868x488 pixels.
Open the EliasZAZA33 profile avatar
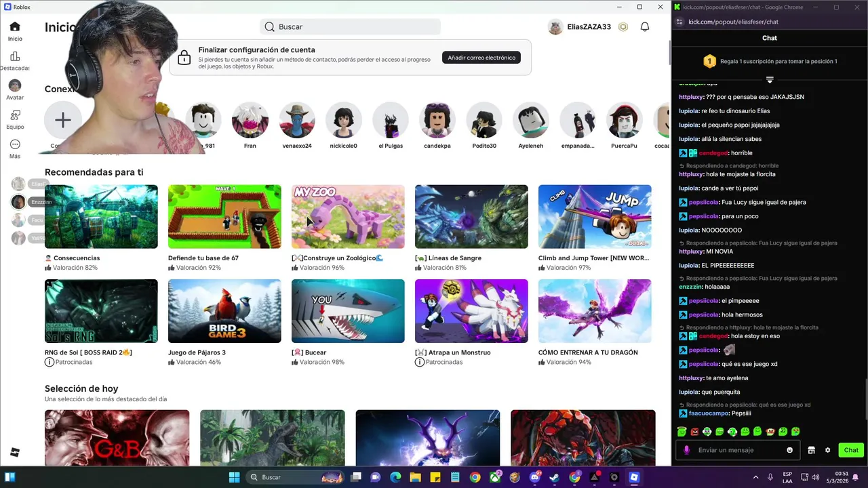555,26
